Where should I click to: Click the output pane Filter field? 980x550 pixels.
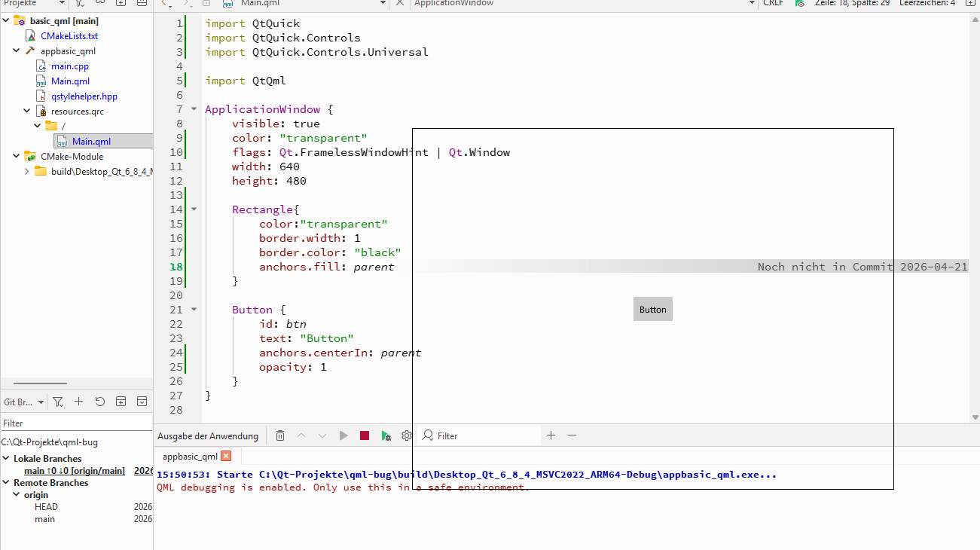tap(480, 435)
